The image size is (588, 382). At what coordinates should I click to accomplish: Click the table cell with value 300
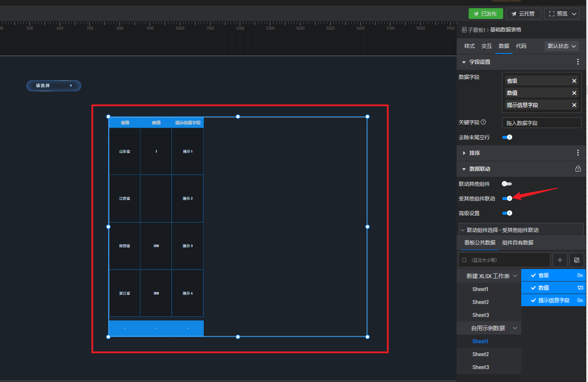tap(156, 293)
